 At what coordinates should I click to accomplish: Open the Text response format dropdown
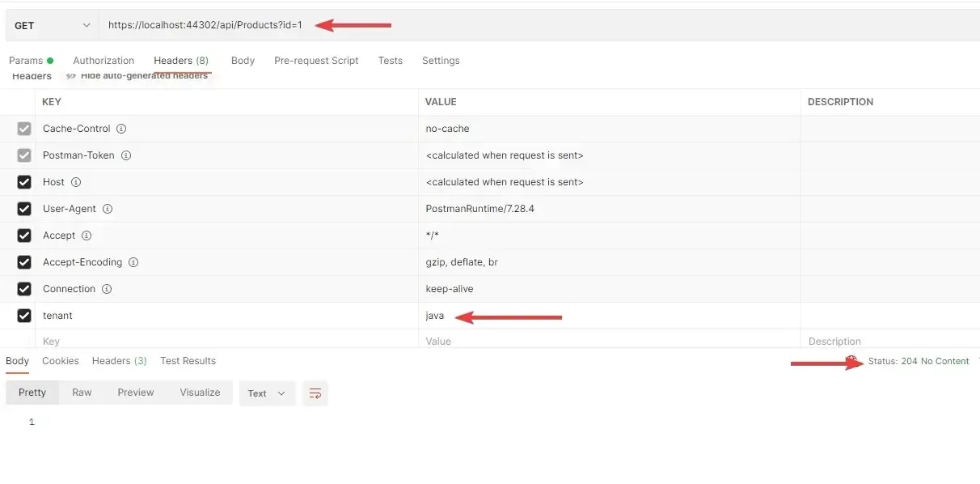pos(267,393)
